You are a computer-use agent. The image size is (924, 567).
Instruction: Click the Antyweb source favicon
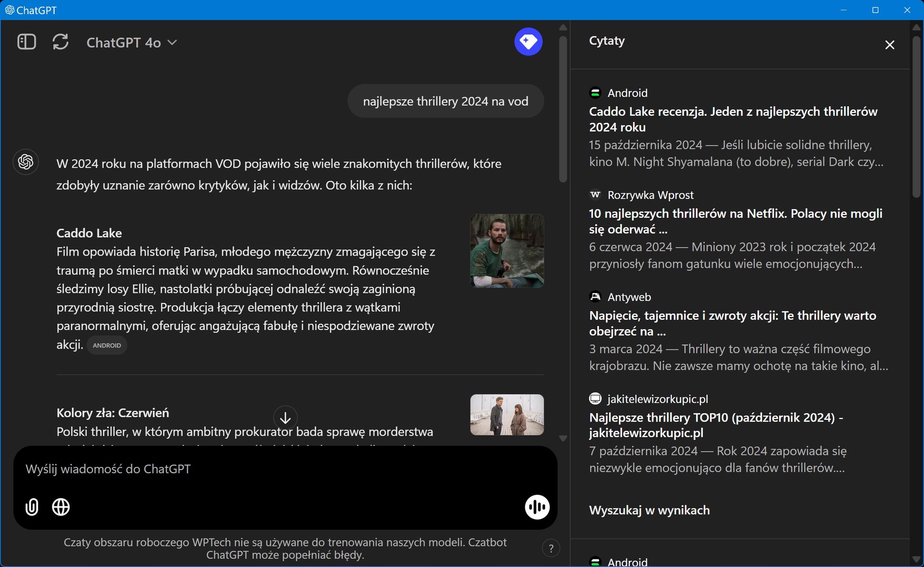coord(595,297)
